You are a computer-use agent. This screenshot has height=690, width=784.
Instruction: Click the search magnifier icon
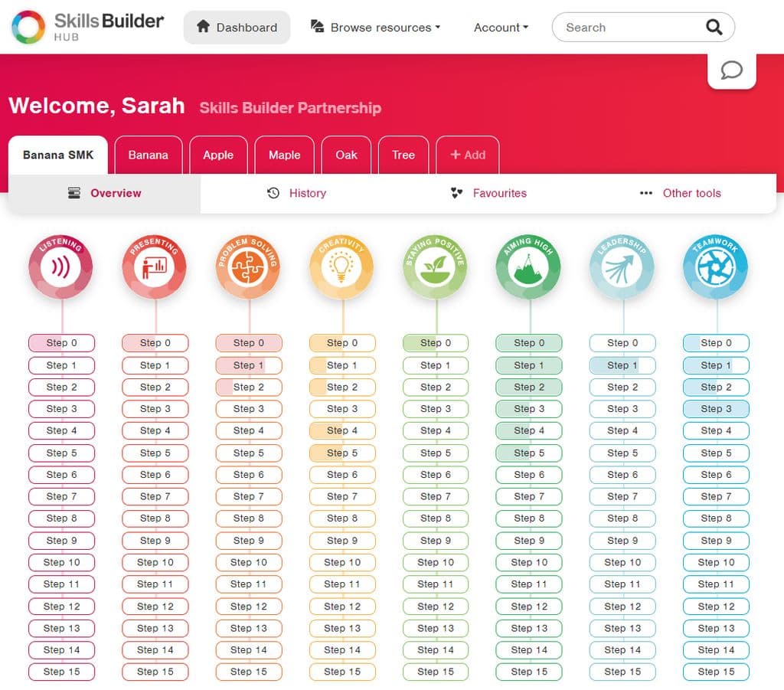[714, 27]
